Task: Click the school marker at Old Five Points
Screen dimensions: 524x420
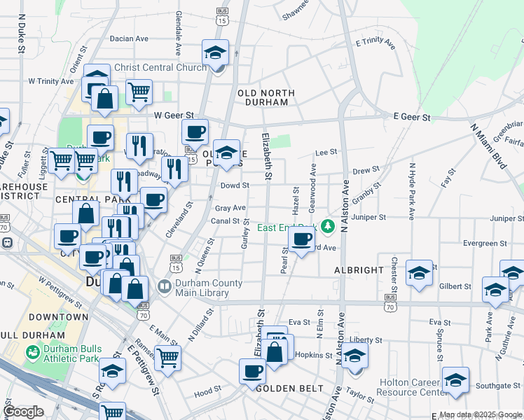Action: tap(226, 153)
